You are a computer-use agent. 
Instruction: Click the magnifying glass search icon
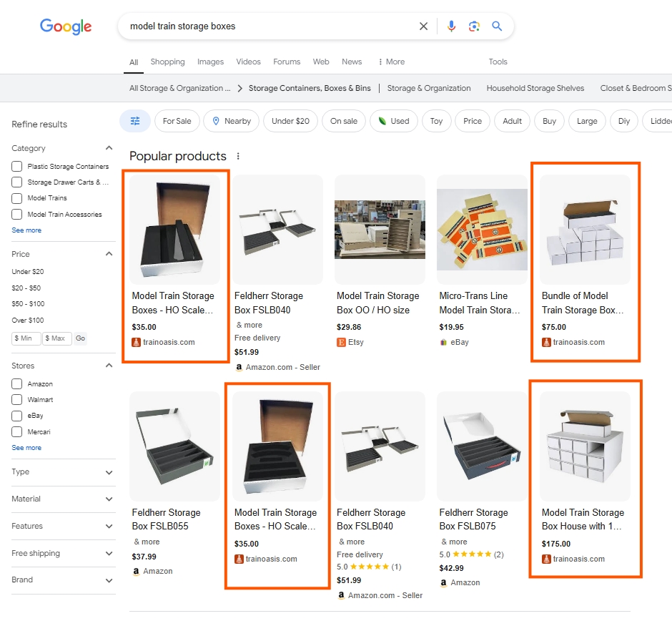(497, 26)
